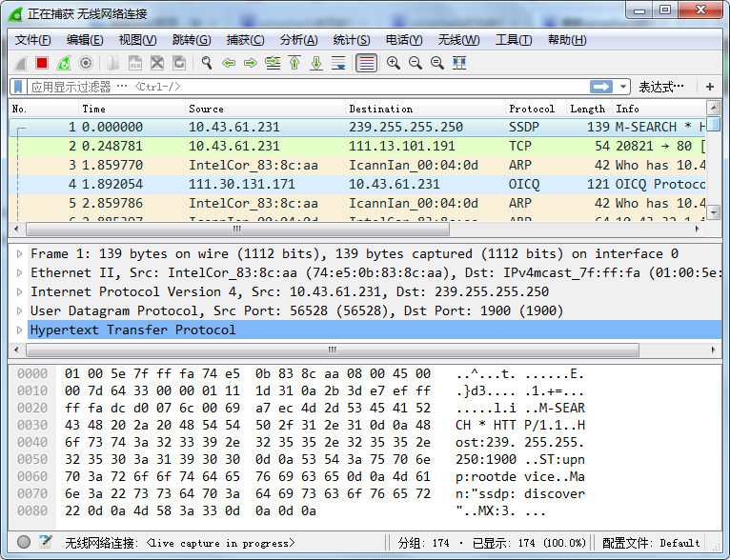The image size is (730, 560).
Task: Select packet 5 ARP row
Action: (357, 203)
